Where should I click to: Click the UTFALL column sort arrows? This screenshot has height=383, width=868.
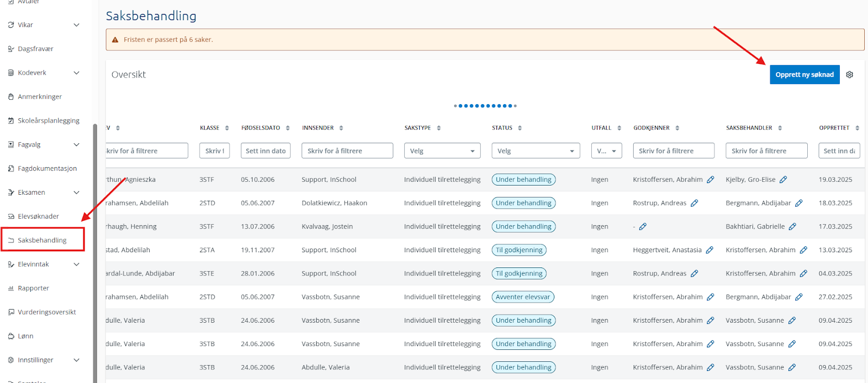[619, 128]
